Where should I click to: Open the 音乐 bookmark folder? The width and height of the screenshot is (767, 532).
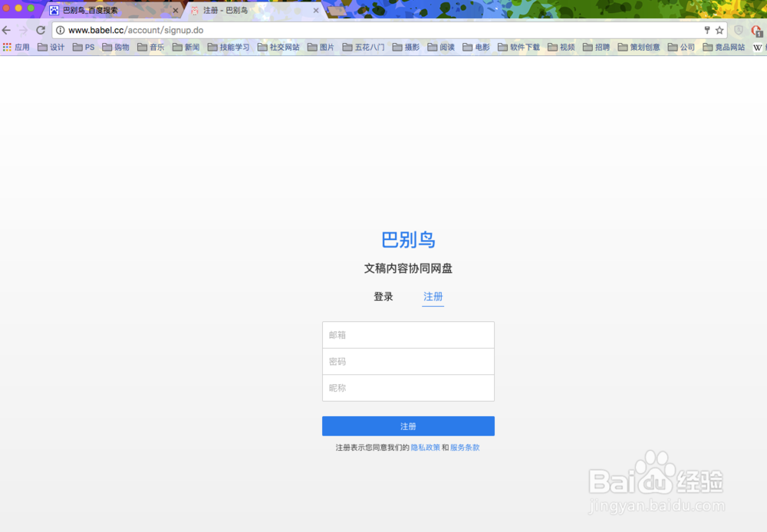pyautogui.click(x=150, y=47)
